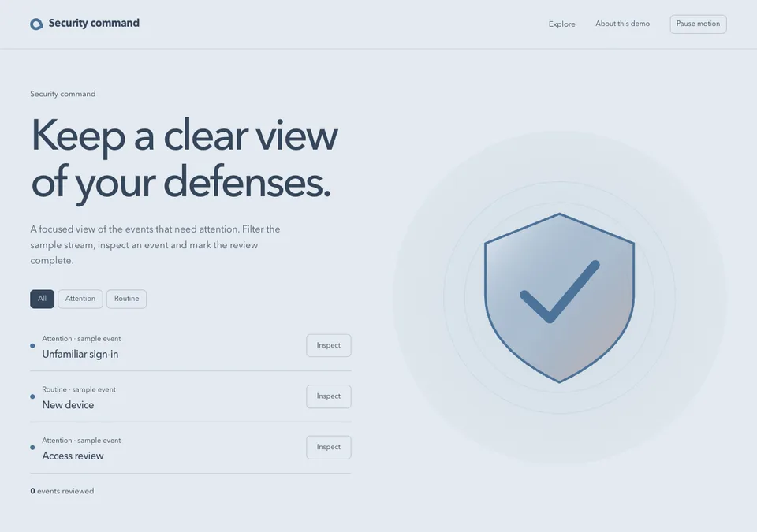Filter events by Attention
This screenshot has height=532, width=757.
(x=80, y=299)
